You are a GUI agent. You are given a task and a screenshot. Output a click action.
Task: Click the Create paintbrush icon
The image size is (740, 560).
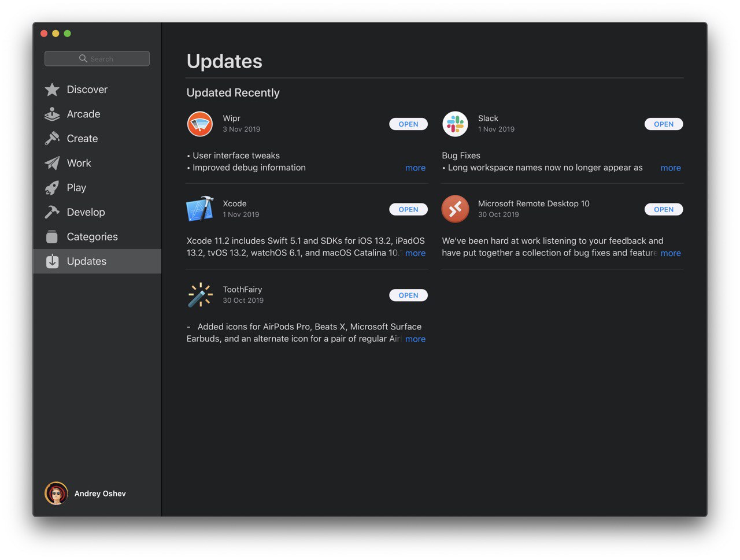(52, 139)
